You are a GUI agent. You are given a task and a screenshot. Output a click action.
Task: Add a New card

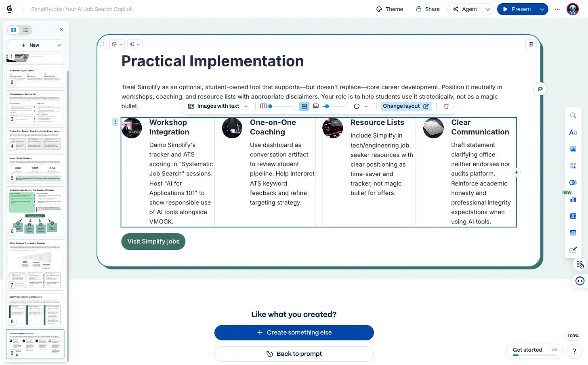30,45
